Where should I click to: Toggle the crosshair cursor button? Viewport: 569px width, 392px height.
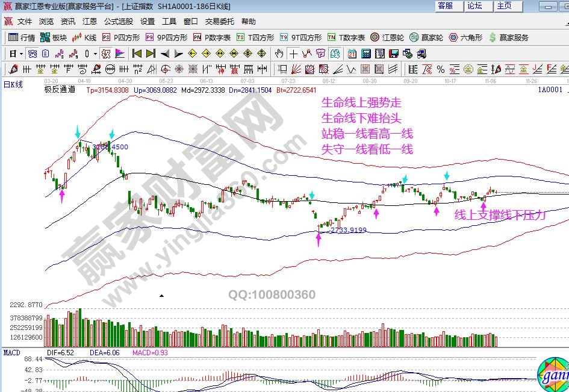294,53
